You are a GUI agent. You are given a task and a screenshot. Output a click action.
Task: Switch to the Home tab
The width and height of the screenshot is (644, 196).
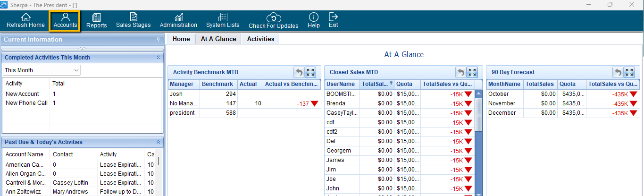click(x=181, y=39)
